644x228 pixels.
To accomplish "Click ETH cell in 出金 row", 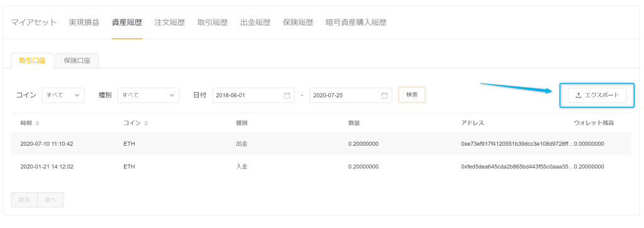I will point(129,144).
